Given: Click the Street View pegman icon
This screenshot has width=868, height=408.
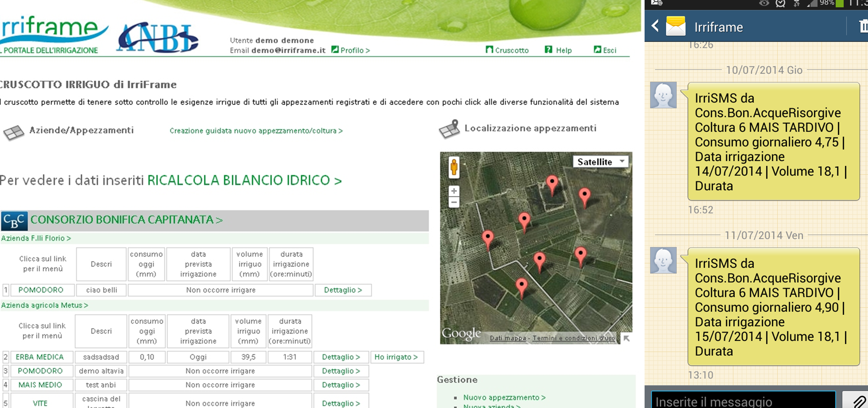Looking at the screenshot, I should click(x=454, y=167).
